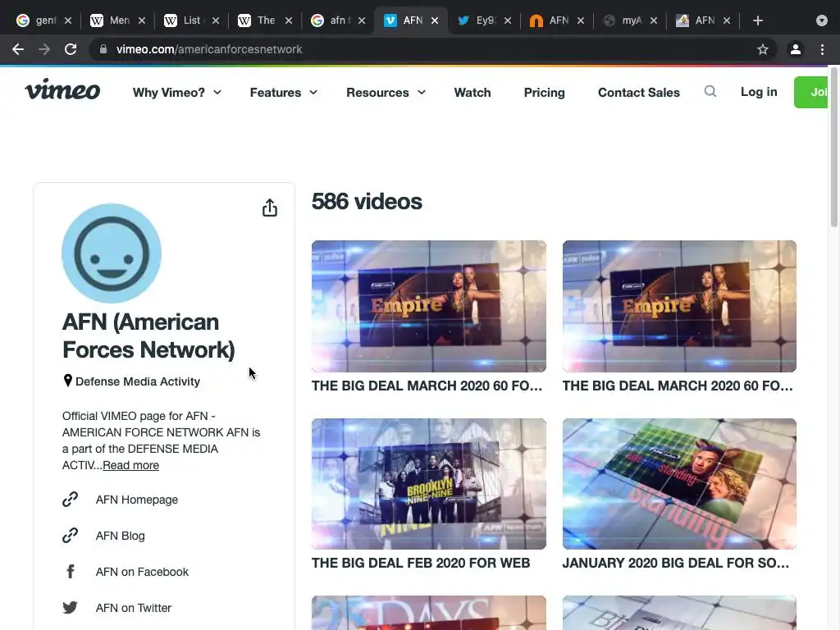Viewport: 840px width, 630px height.
Task: Click the link icon beside AFN Blog
Action: coord(71,535)
